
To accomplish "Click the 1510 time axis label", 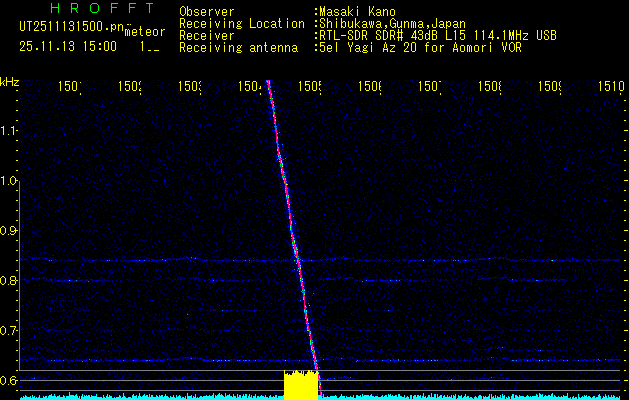I will coord(611,88).
